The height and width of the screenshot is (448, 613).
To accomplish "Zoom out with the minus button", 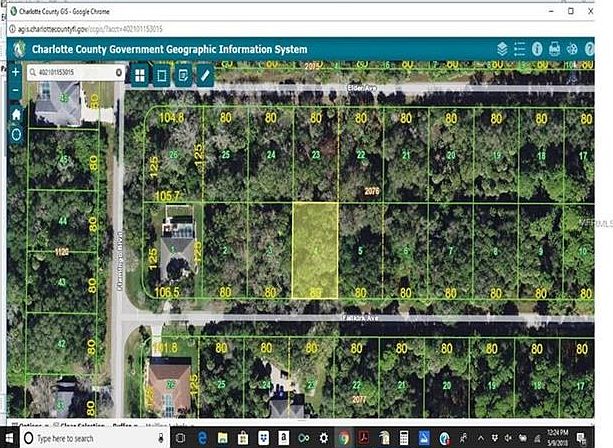I will coord(16,90).
